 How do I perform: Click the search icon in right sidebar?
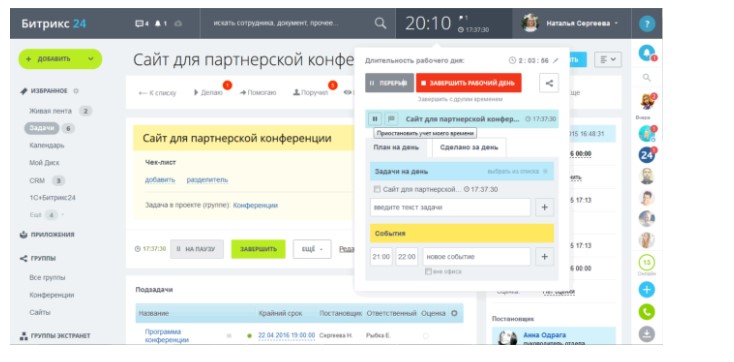tap(646, 77)
